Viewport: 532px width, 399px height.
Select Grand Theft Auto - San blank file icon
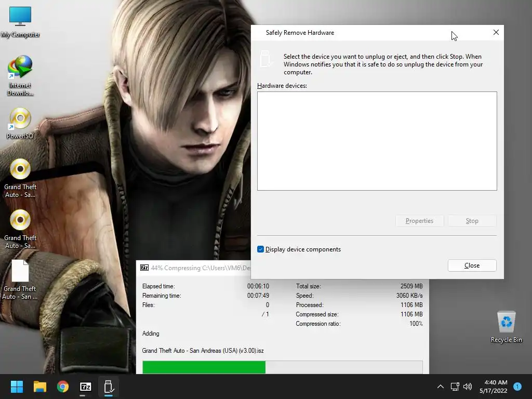[20, 280]
